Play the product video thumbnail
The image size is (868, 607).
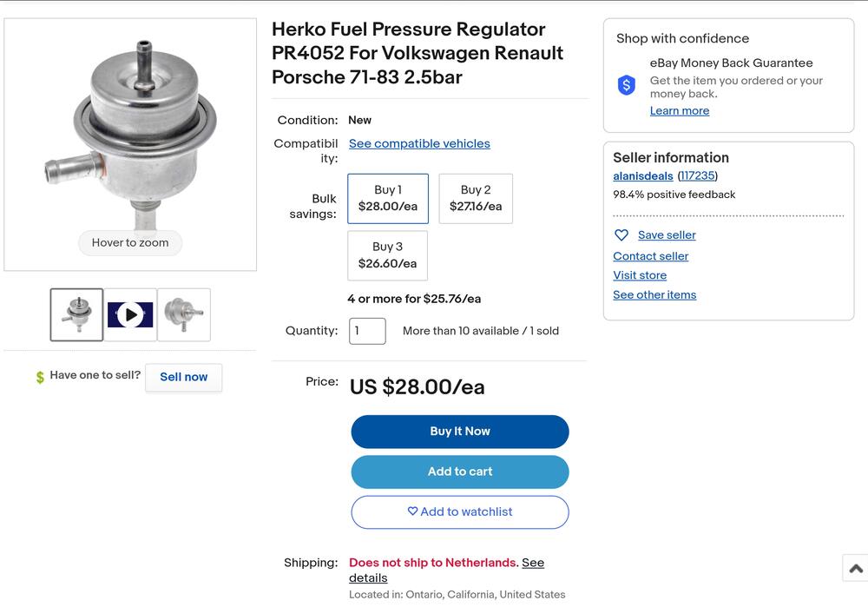[130, 314]
